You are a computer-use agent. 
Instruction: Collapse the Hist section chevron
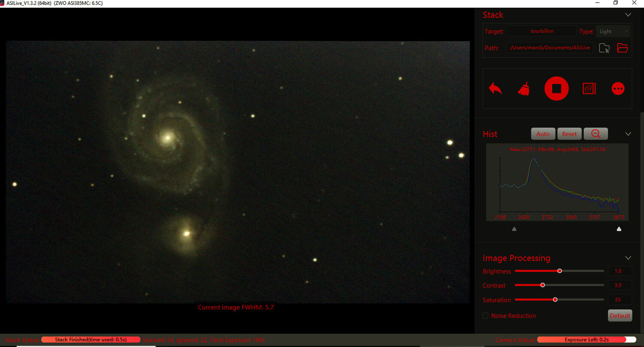[x=628, y=134]
